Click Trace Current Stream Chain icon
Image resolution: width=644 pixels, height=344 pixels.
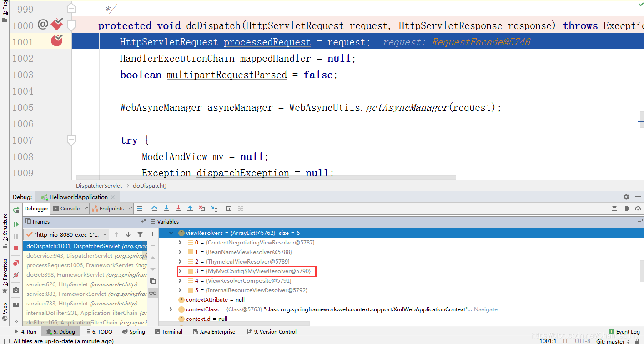click(241, 209)
